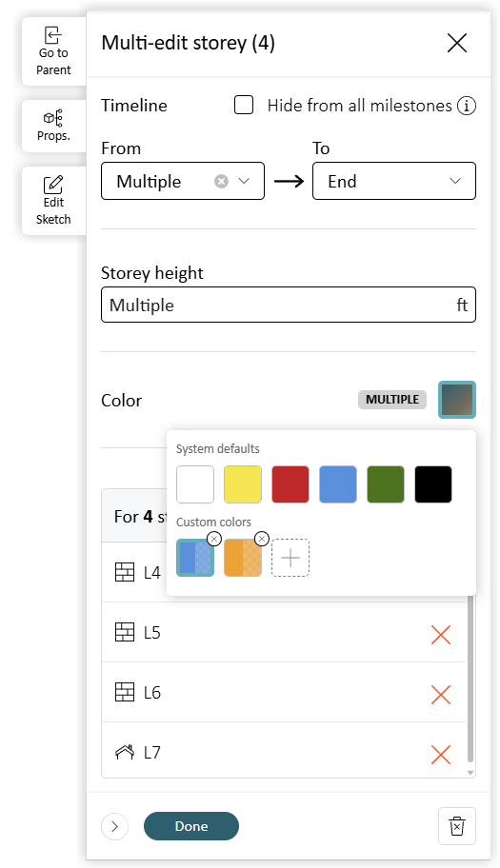Click the Storey height input field
This screenshot has width=500, height=868.
288,305
